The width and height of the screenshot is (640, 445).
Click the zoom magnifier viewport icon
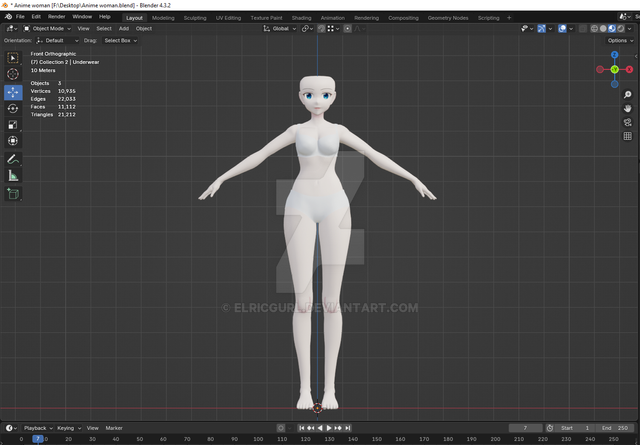point(627,93)
